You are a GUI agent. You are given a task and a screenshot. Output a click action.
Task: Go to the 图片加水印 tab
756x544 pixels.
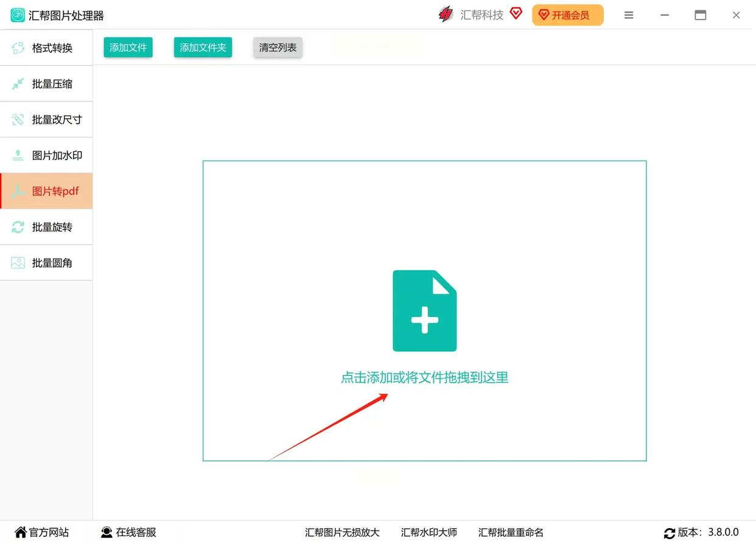pyautogui.click(x=46, y=155)
